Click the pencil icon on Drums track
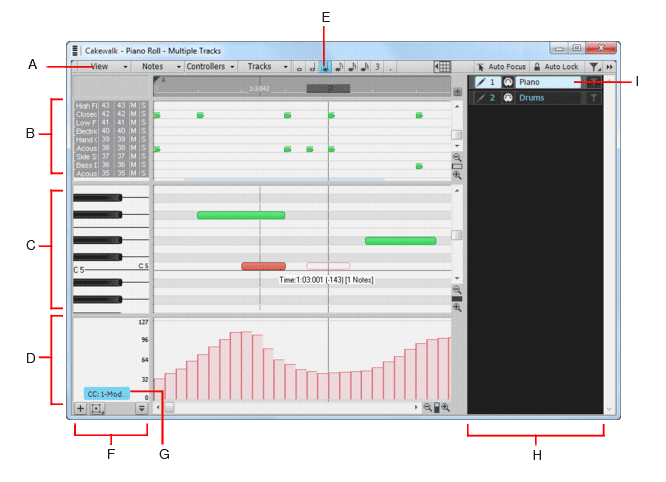 479,98
